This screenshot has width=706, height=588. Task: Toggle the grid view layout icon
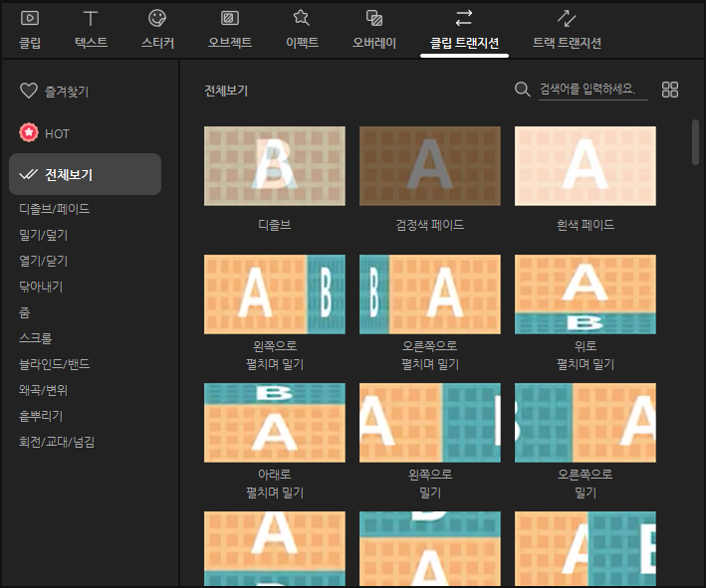point(670,90)
